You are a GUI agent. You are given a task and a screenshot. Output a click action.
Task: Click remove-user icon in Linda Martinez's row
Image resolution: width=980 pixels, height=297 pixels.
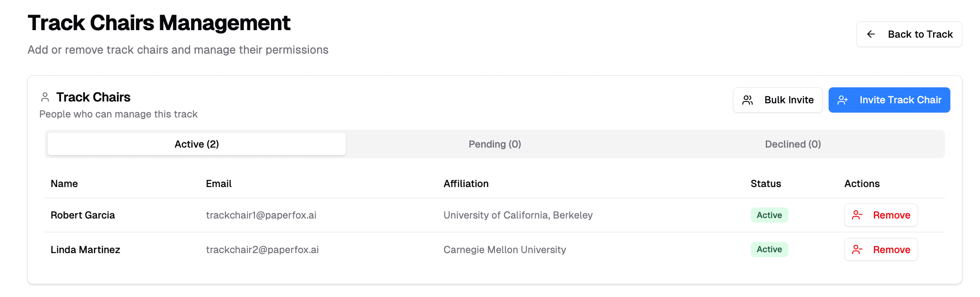857,250
